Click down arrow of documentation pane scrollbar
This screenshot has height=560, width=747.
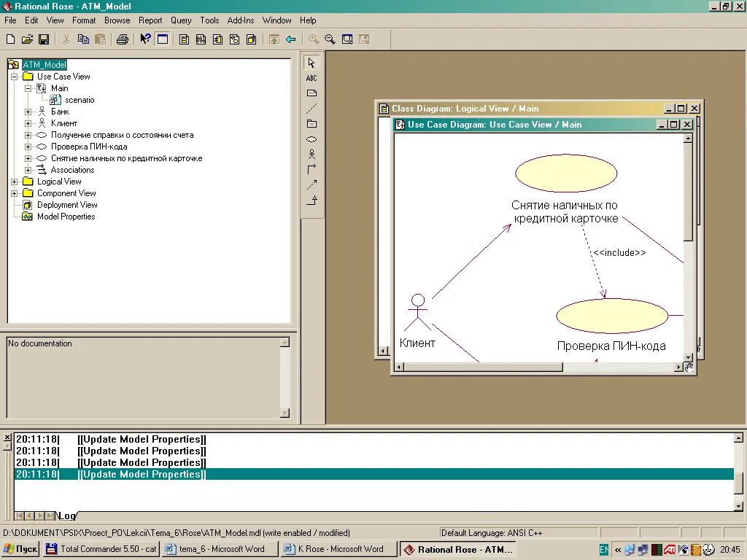coord(285,413)
